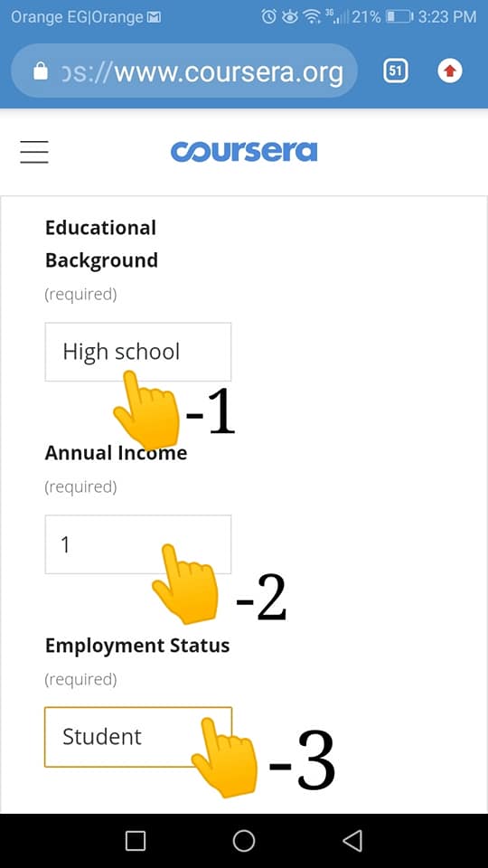Tap the alarm clock status icon
Image resolution: width=488 pixels, height=868 pixels.
pyautogui.click(x=269, y=17)
